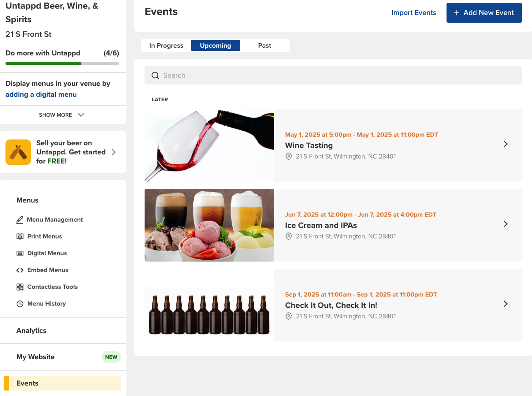Click the Wine Tasting wine glass thumbnail
The width and height of the screenshot is (532, 396).
[x=209, y=145]
